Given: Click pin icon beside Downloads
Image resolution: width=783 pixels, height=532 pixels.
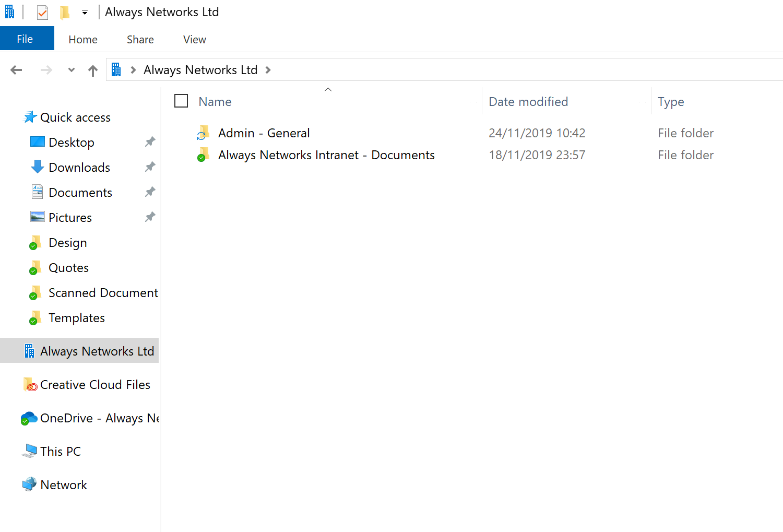Looking at the screenshot, I should 150,167.
